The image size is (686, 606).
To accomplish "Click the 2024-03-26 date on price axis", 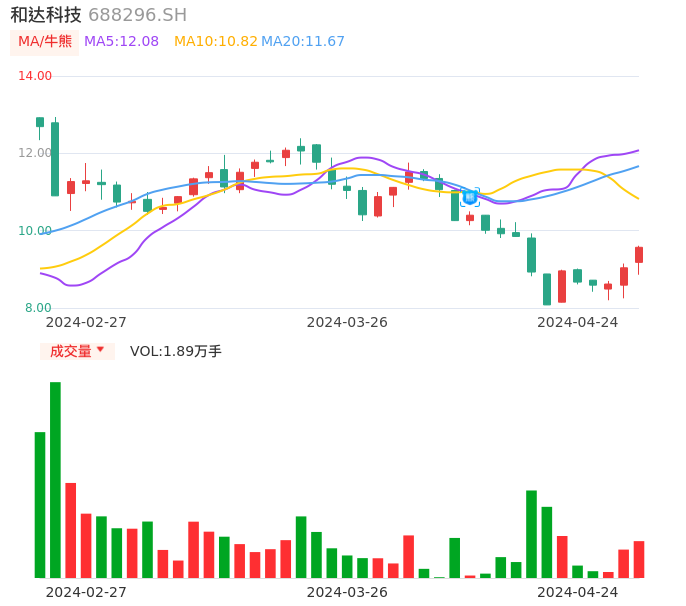I will pyautogui.click(x=347, y=322).
